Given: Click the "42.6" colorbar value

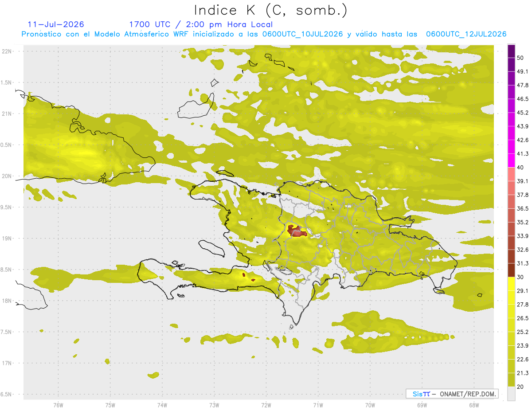Looking at the screenshot, I should 523,140.
